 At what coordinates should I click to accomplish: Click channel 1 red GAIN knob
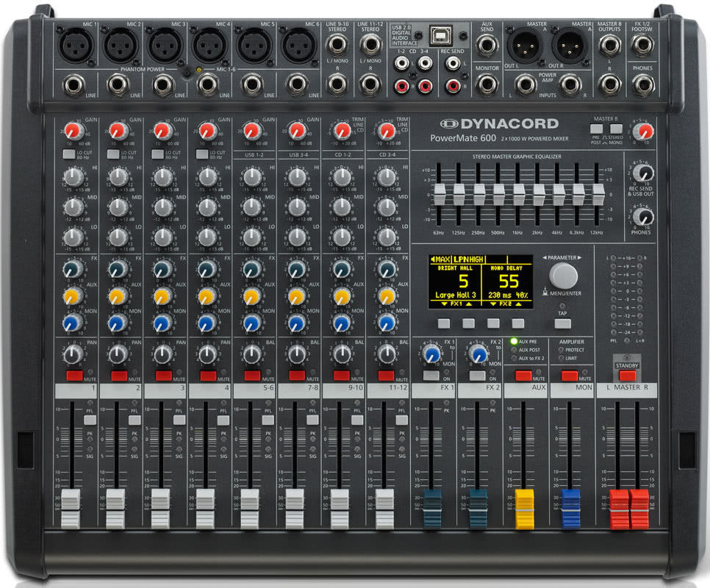[x=73, y=131]
